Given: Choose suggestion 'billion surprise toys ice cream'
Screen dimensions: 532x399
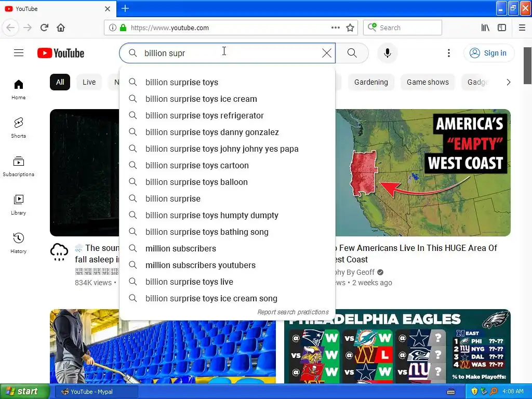Looking at the screenshot, I should point(228,99).
